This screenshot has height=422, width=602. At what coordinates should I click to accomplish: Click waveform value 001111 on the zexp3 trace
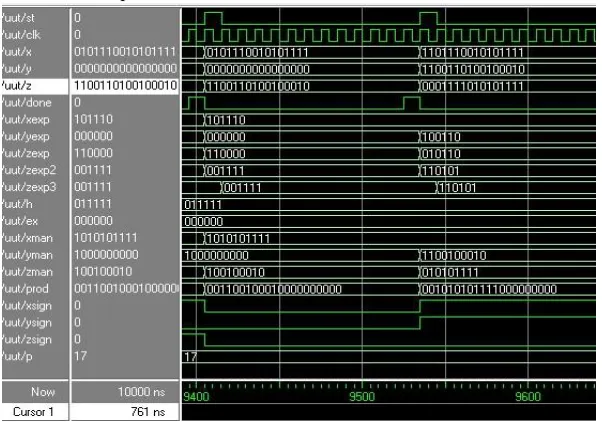[242, 188]
